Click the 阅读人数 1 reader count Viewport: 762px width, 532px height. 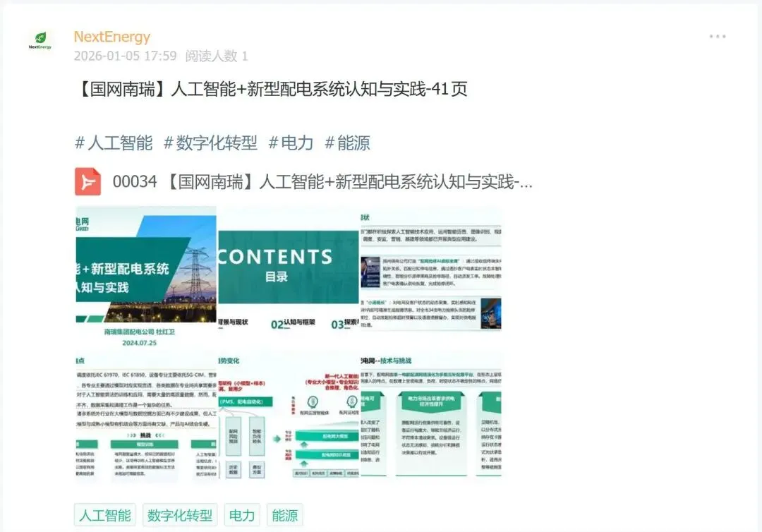pyautogui.click(x=217, y=56)
